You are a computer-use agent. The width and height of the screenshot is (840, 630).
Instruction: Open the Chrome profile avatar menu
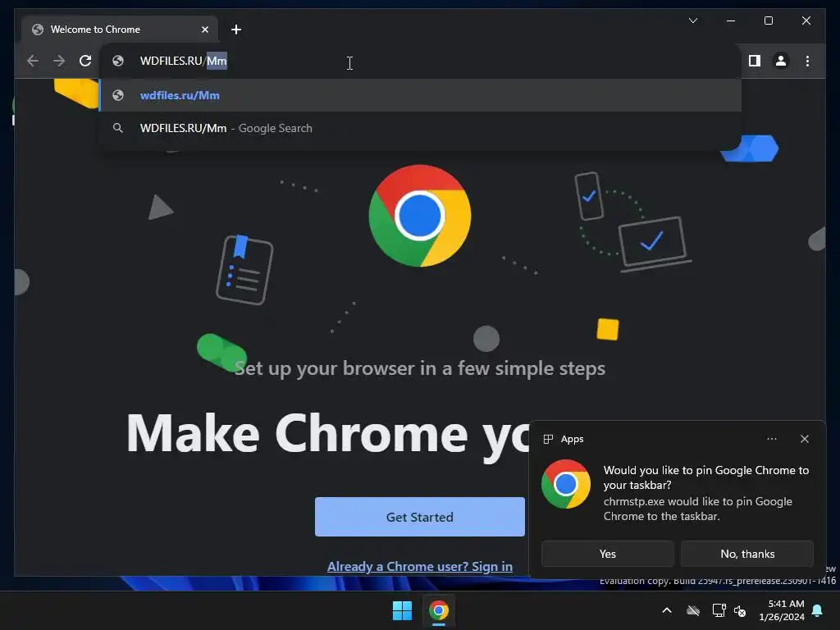click(781, 61)
